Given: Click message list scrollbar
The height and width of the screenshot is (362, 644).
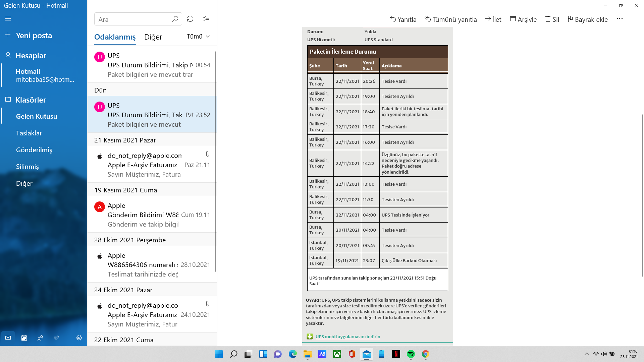Looking at the screenshot, I should [215, 162].
